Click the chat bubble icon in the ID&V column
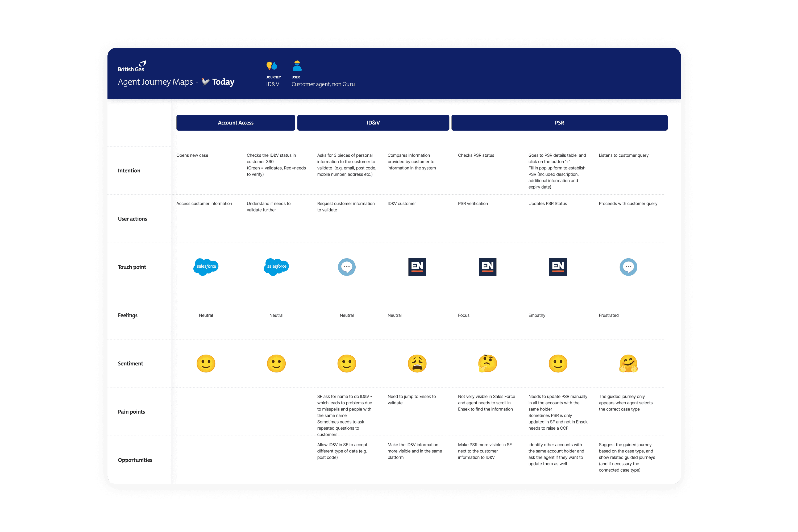 coord(346,267)
